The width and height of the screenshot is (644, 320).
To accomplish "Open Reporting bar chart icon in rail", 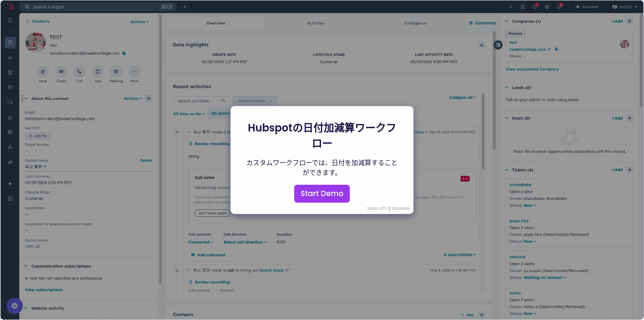I will [10, 162].
